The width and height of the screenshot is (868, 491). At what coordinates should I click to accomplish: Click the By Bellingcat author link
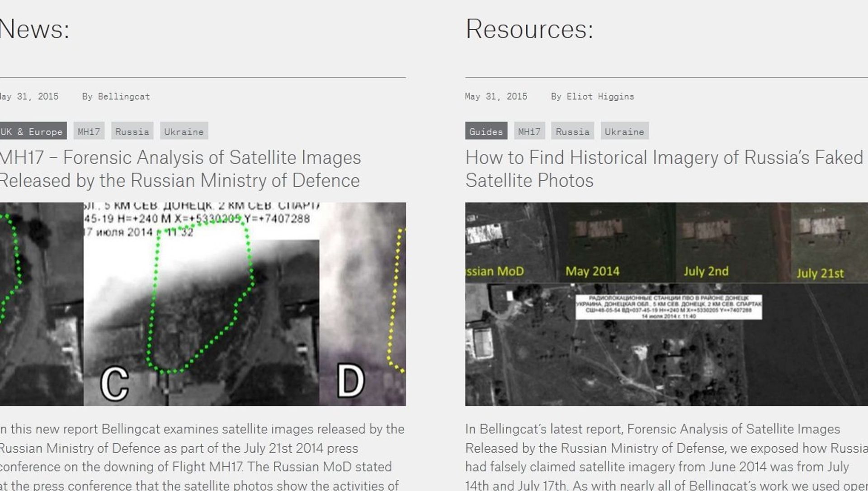click(116, 96)
